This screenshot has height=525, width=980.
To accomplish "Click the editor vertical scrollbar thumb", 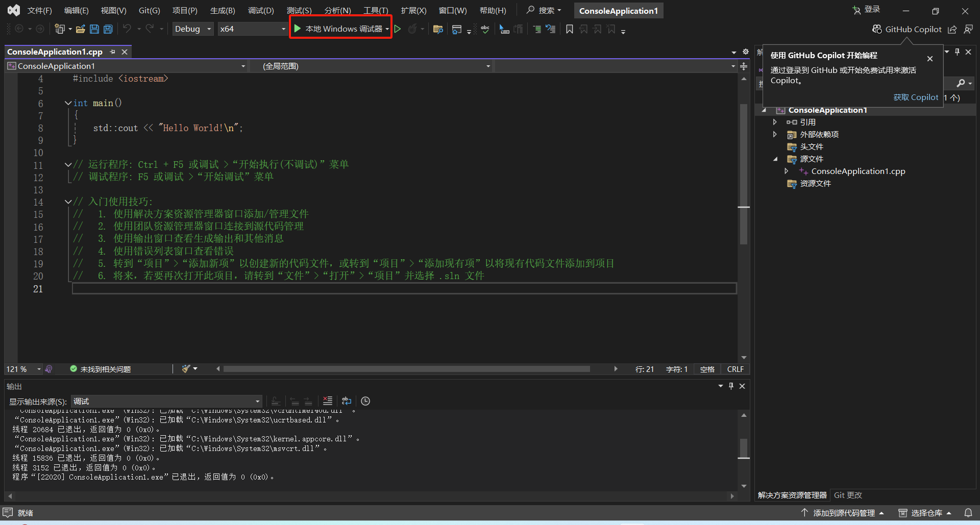I will [x=744, y=173].
